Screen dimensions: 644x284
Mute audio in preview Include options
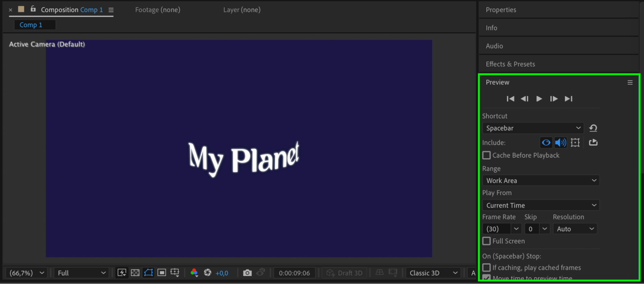(x=561, y=142)
